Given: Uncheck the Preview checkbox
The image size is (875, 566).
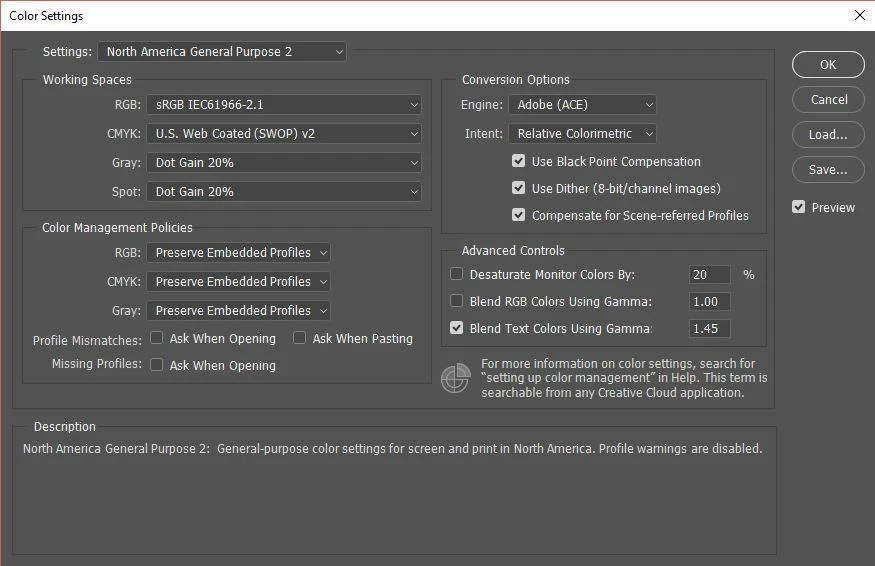Looking at the screenshot, I should tap(799, 207).
